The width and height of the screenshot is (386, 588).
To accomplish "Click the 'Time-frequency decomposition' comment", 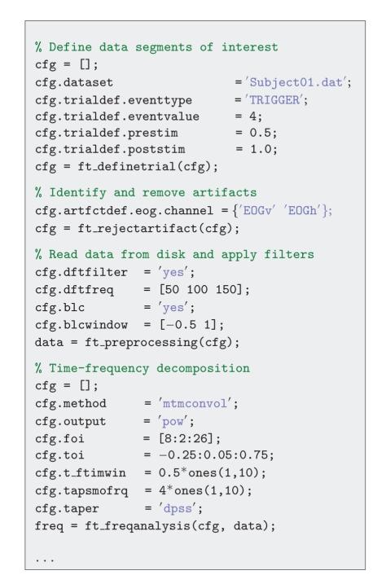I will [x=143, y=368].
